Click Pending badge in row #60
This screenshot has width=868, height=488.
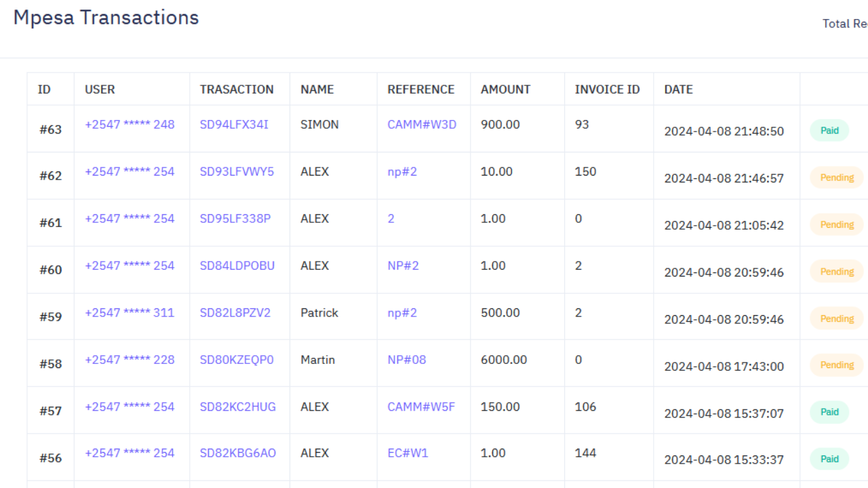coord(837,271)
